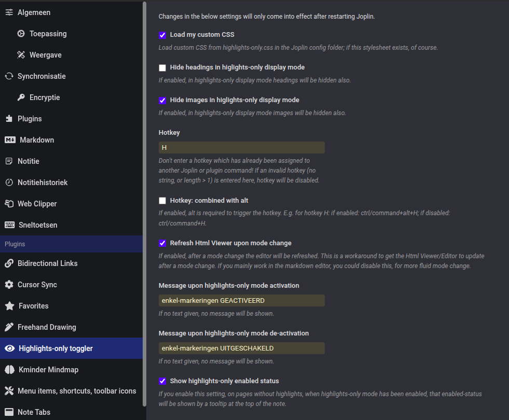The width and height of the screenshot is (509, 420).
Task: Toggle Hotkey: combined with alt
Action: 162,200
